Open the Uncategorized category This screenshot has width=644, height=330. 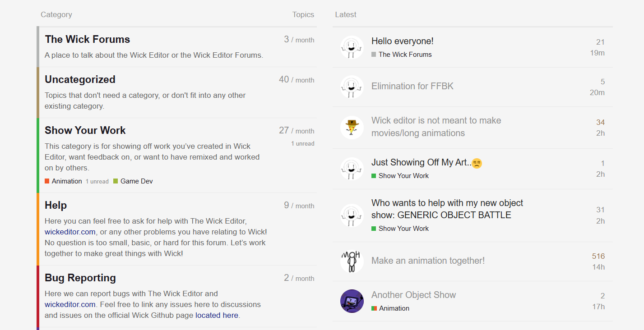pos(80,79)
